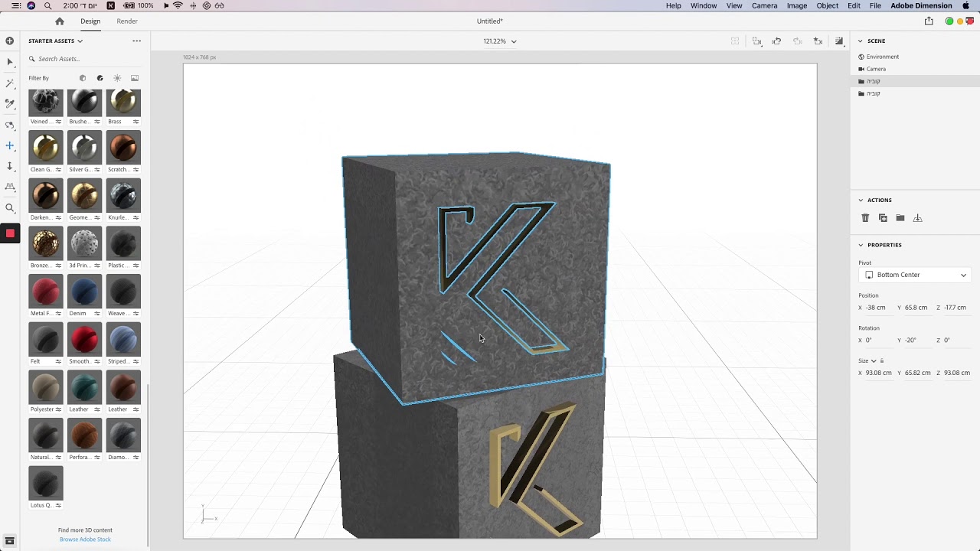Select the Select tool arrow
The image size is (980, 551).
click(x=10, y=62)
